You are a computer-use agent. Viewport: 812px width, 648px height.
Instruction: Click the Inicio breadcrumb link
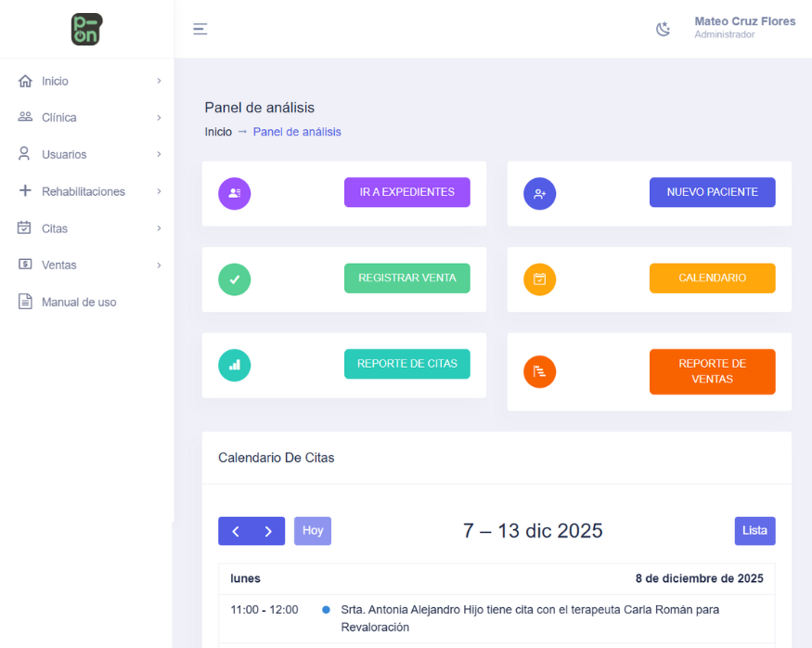coord(218,132)
